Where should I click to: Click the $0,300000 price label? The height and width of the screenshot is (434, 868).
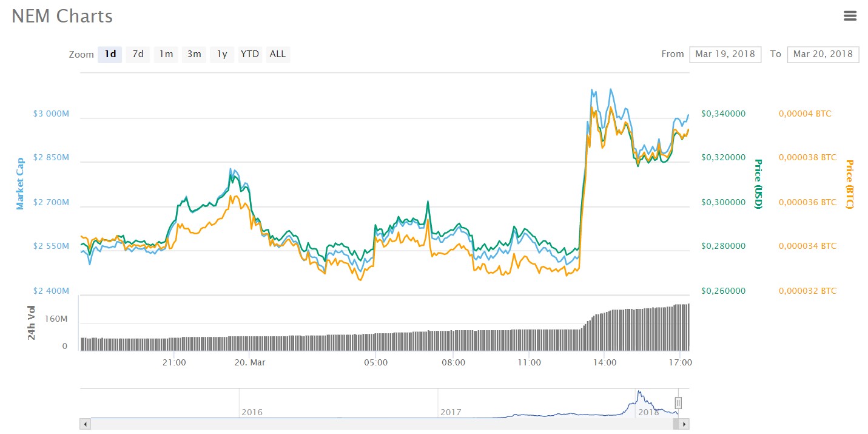[x=724, y=202]
